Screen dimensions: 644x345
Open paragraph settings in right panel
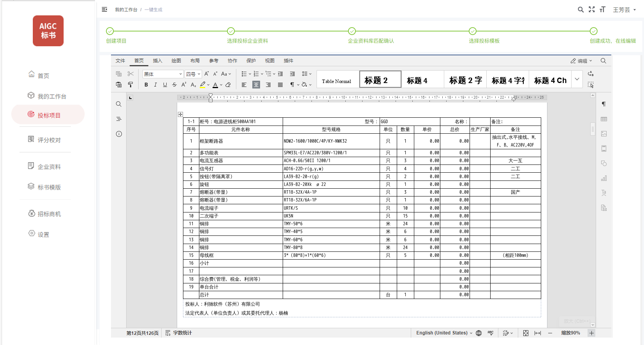604,104
